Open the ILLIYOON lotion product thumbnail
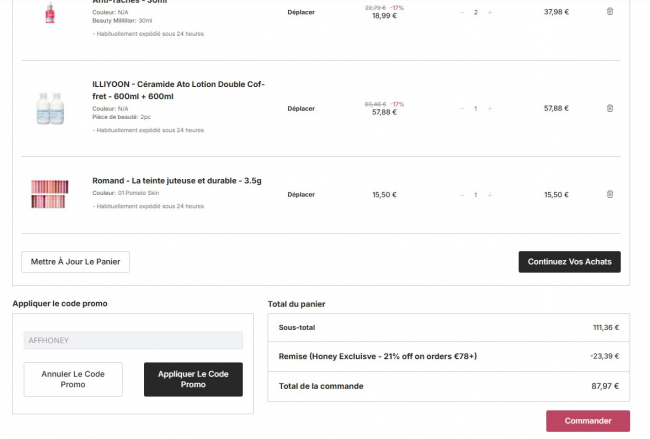The height and width of the screenshot is (439, 650). click(50, 107)
